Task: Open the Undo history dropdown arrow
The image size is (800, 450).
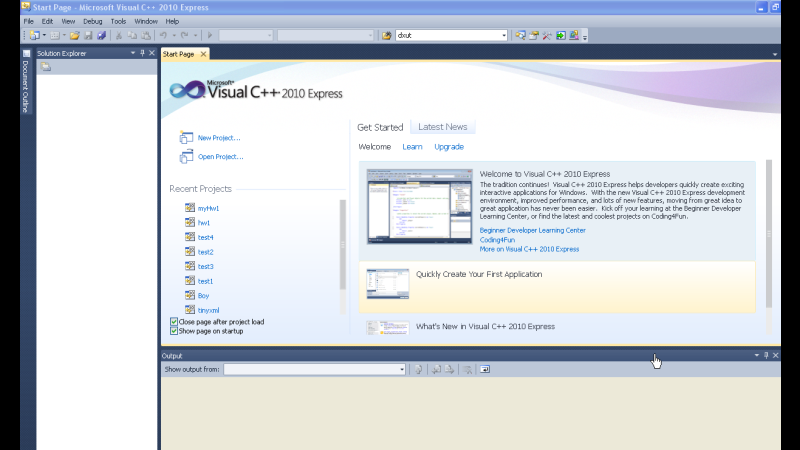Action: [174, 35]
